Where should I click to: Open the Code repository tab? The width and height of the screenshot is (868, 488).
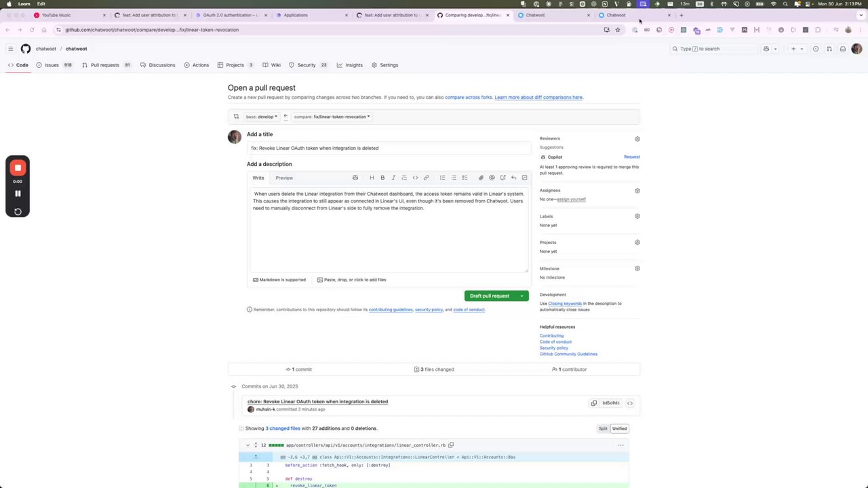pyautogui.click(x=18, y=65)
